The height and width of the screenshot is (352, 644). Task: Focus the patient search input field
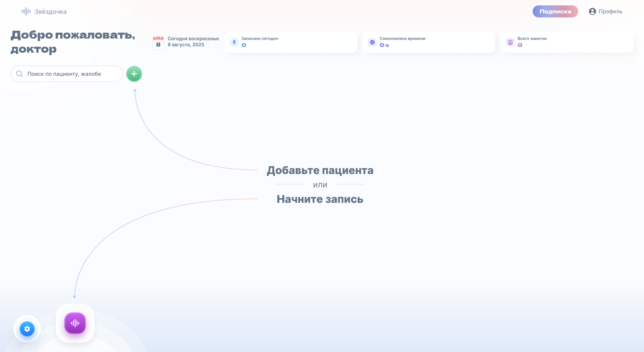67,74
